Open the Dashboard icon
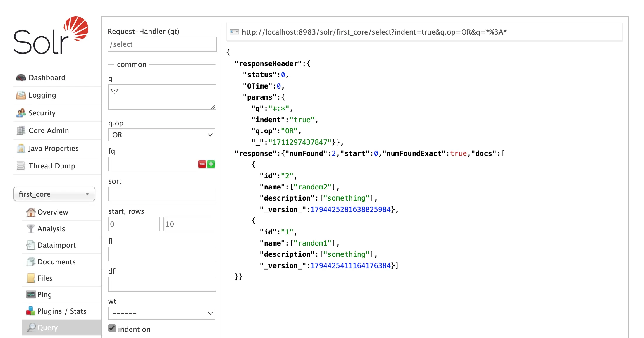 [21, 77]
